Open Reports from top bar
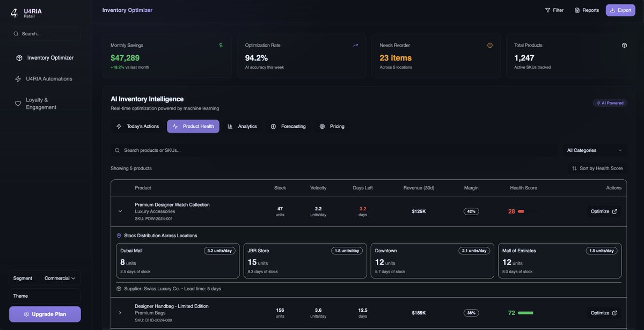Screen dimensions: 644x330 coord(587,10)
